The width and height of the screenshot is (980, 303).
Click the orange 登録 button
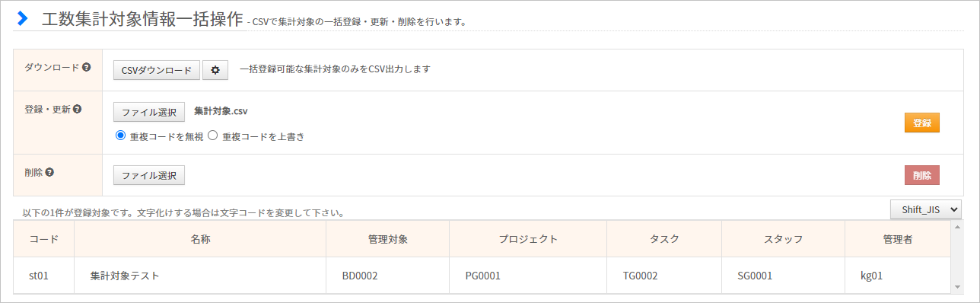[922, 123]
